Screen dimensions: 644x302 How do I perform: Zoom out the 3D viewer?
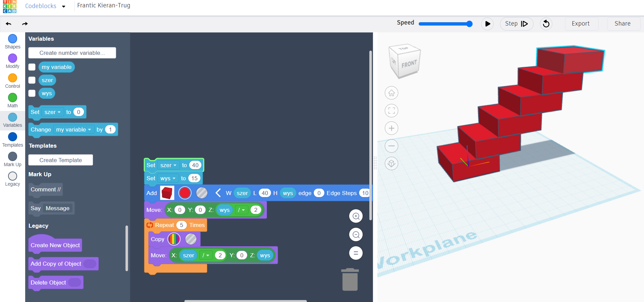coord(392,146)
